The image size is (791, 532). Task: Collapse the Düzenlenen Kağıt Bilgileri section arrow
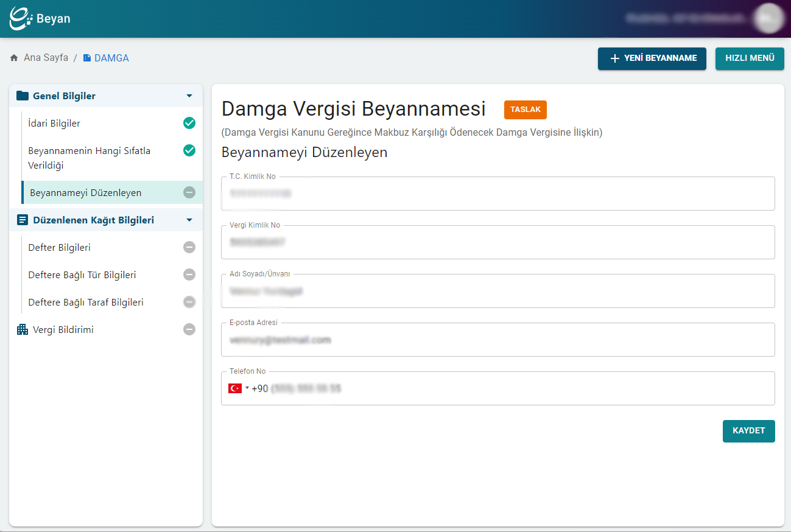189,220
